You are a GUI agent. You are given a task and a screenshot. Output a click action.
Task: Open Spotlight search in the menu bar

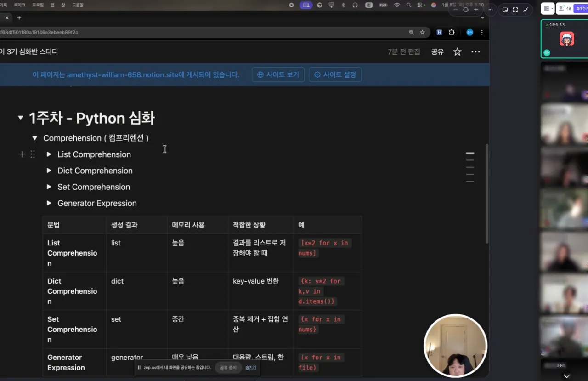coord(408,5)
